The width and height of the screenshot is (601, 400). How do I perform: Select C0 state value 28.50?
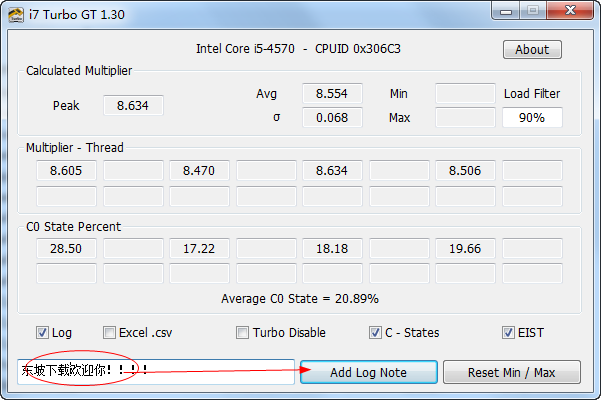coord(66,249)
